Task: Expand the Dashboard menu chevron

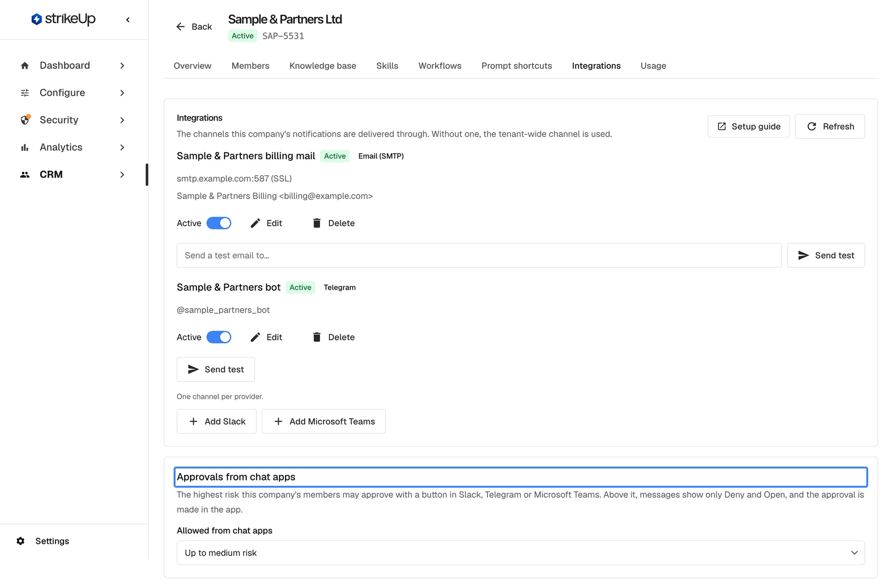Action: tap(122, 65)
